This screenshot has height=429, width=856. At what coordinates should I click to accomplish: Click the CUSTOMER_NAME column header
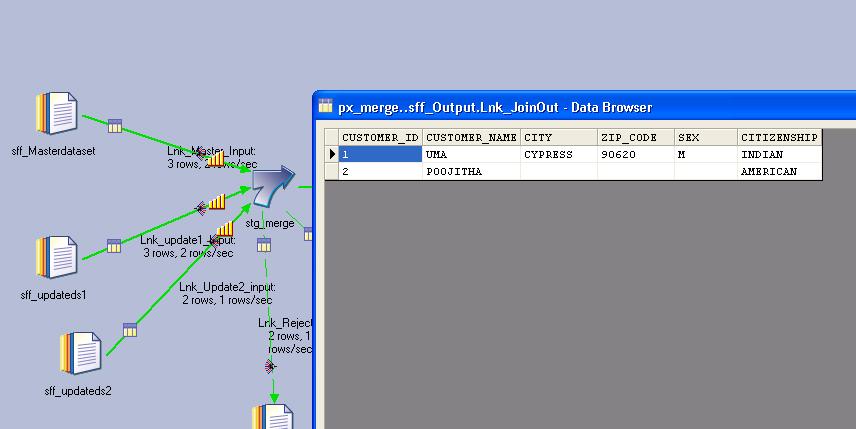pos(471,137)
